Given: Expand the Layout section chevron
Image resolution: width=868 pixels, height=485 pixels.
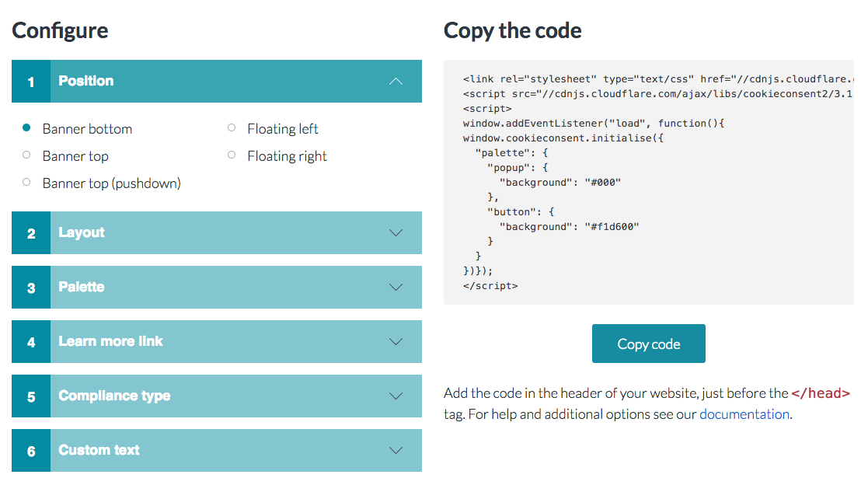Looking at the screenshot, I should click(396, 232).
